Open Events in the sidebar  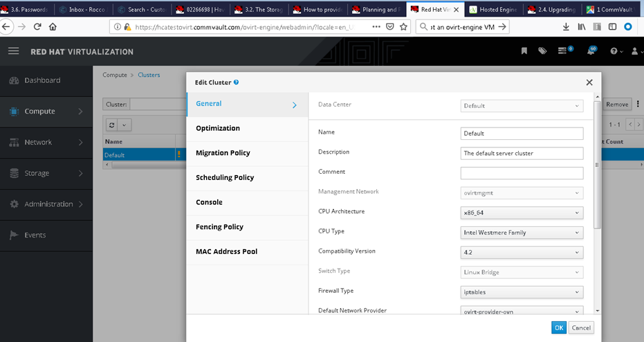[x=46, y=235]
